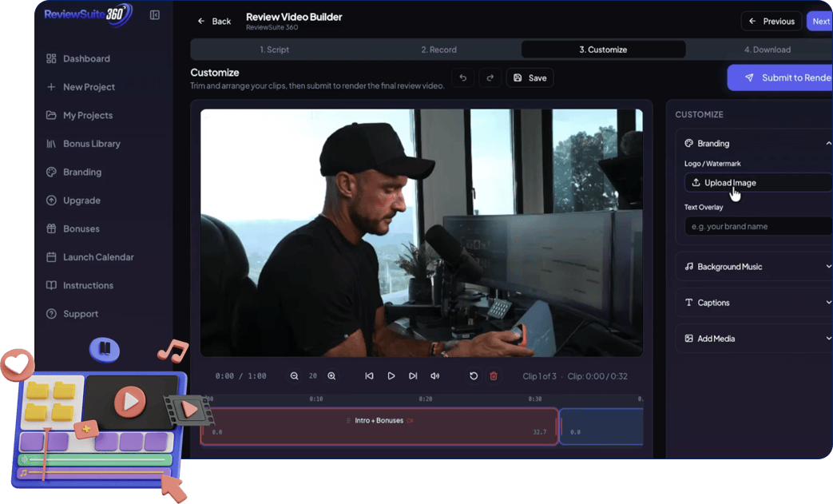Zoom in the timeline

pos(331,376)
